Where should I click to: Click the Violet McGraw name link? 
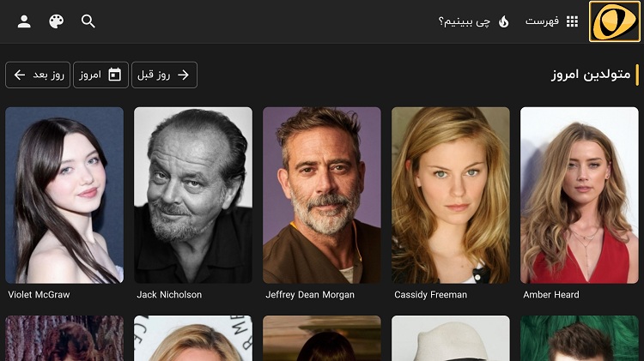point(39,294)
